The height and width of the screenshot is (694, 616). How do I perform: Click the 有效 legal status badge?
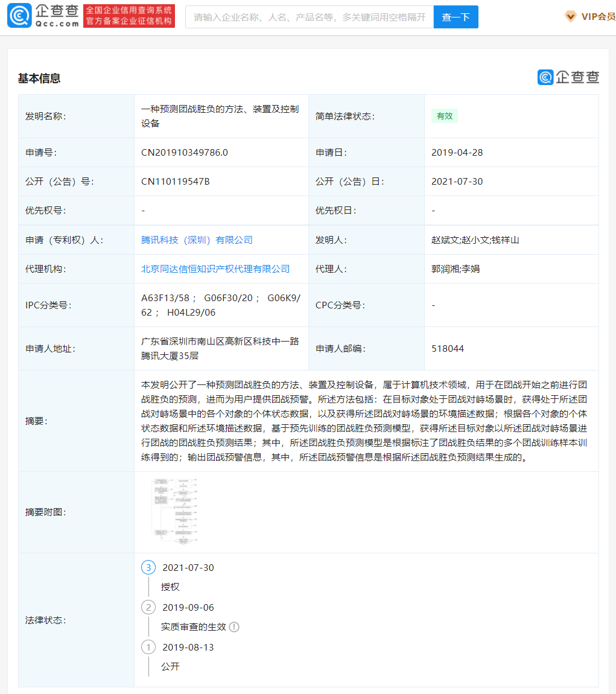click(x=445, y=116)
